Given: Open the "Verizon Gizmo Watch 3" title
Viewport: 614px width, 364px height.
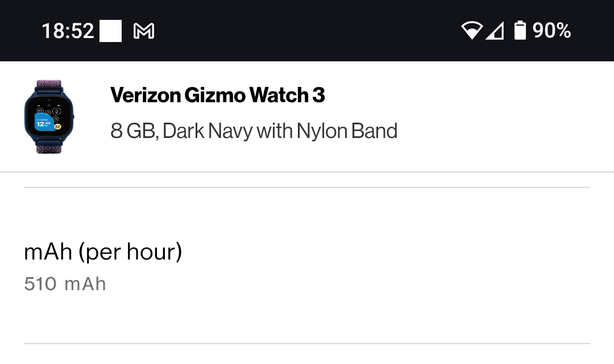Looking at the screenshot, I should (x=217, y=95).
